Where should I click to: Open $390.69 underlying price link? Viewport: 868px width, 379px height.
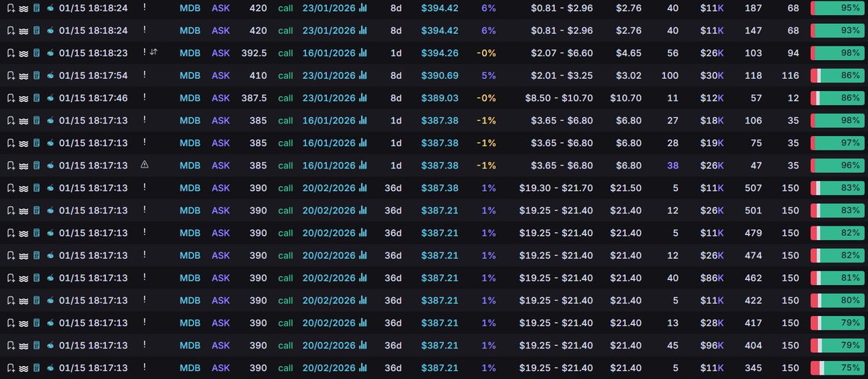440,76
